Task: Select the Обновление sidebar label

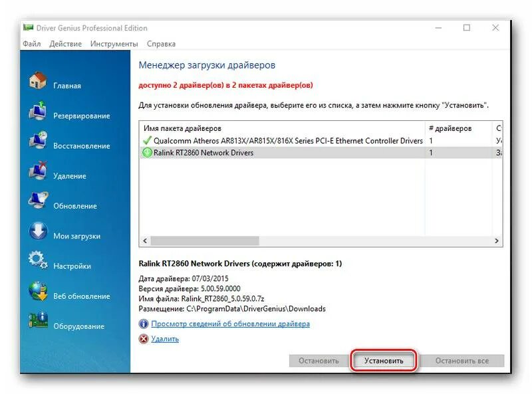Action: pos(75,206)
